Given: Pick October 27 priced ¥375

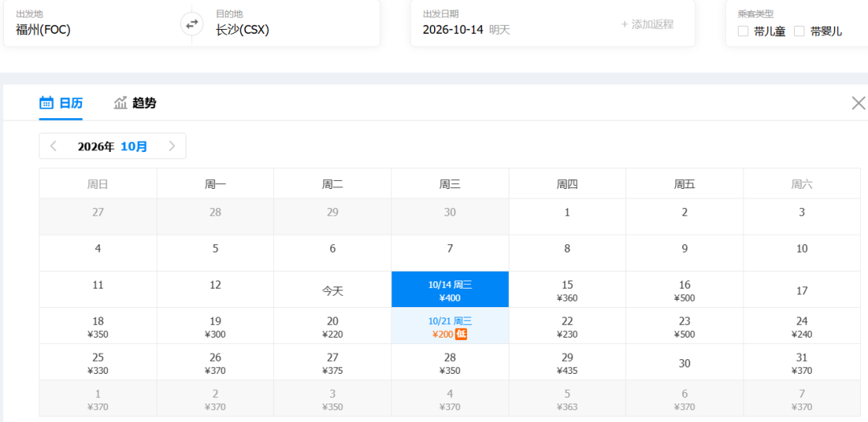Looking at the screenshot, I should click(333, 363).
